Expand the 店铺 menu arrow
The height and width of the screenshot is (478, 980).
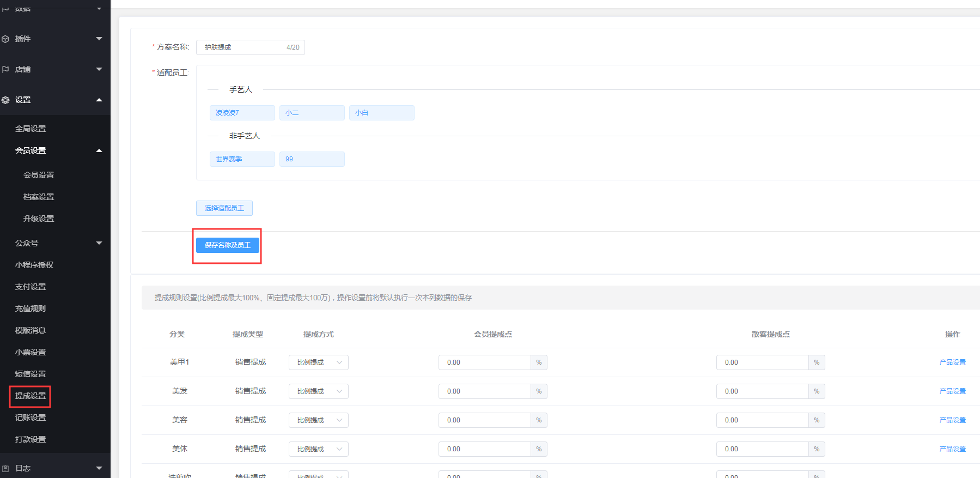coord(99,69)
